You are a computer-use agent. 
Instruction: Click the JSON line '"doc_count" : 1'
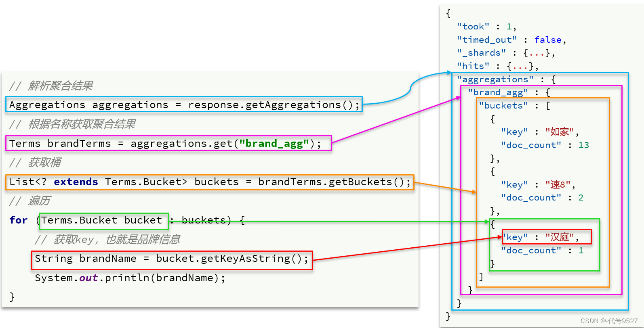click(542, 251)
